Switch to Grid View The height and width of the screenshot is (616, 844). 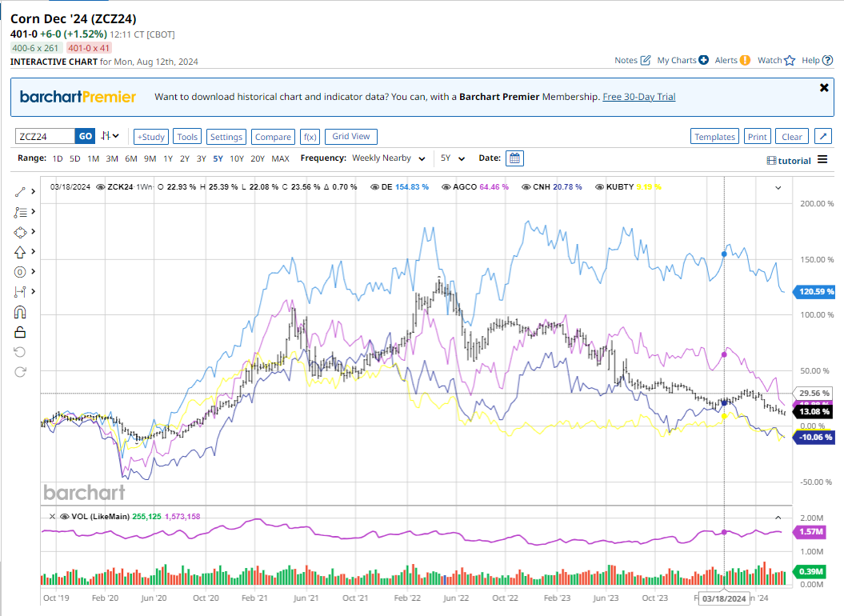pyautogui.click(x=351, y=137)
